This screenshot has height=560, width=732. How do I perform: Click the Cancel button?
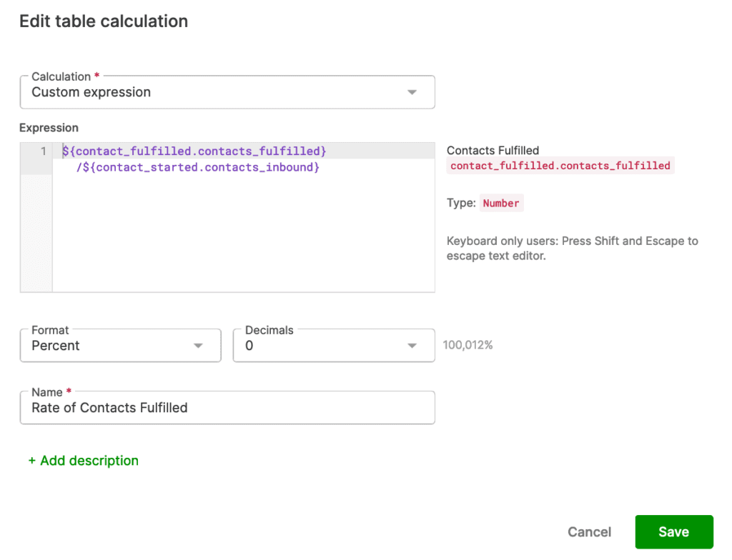[589, 532]
